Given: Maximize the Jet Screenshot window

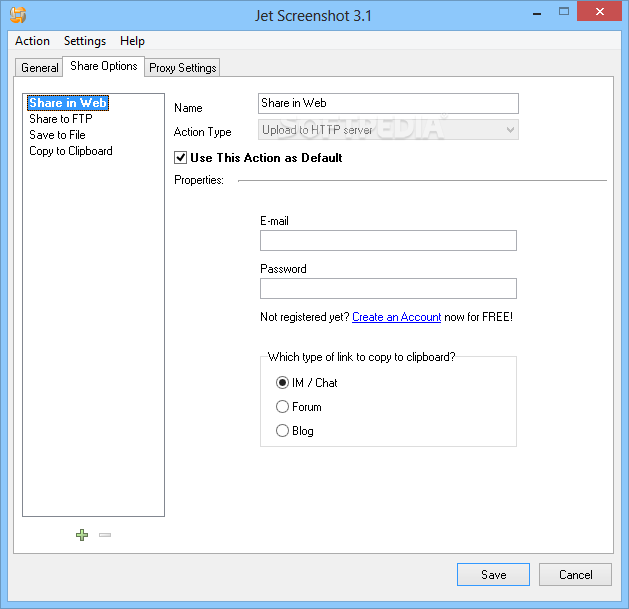Looking at the screenshot, I should pos(564,12).
